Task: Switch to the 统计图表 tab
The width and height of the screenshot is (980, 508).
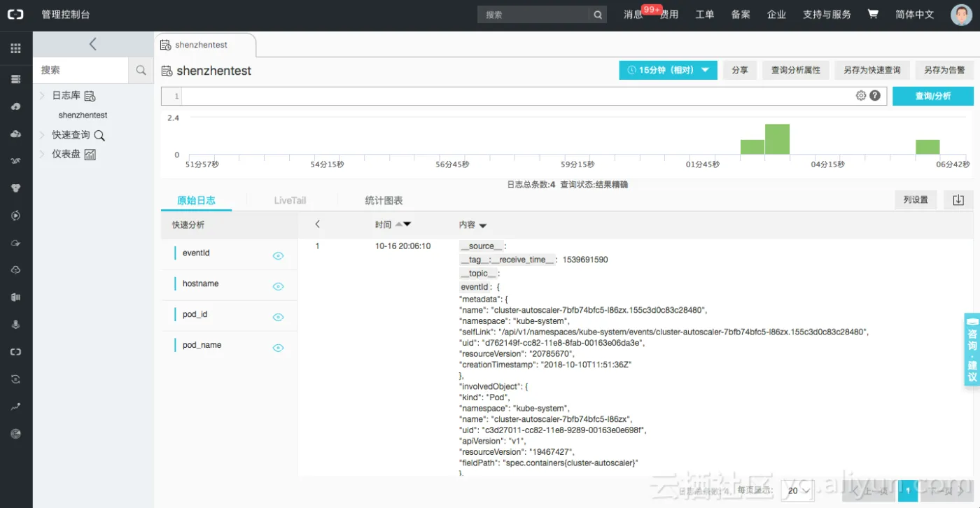Action: pos(384,200)
